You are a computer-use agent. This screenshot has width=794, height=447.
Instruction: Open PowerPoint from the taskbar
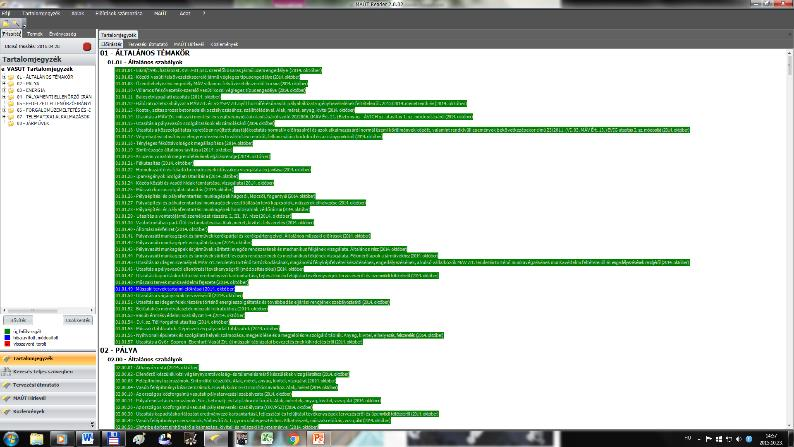[x=319, y=438]
